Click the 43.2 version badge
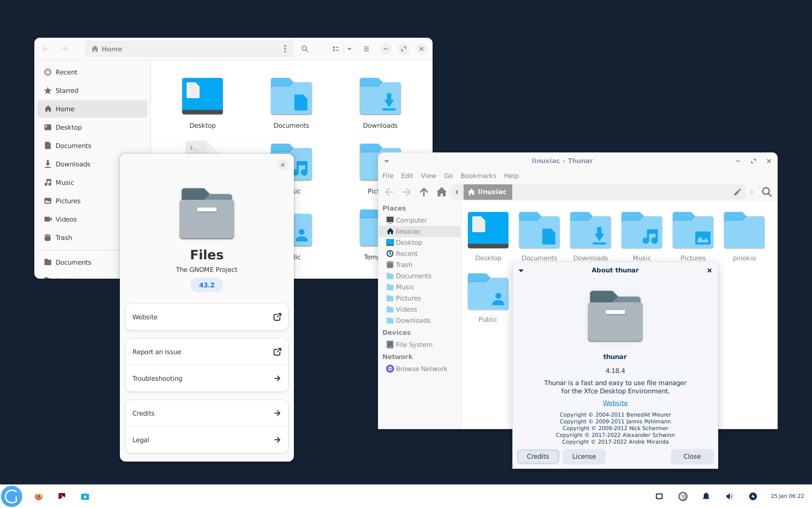This screenshot has width=812, height=508. (207, 285)
